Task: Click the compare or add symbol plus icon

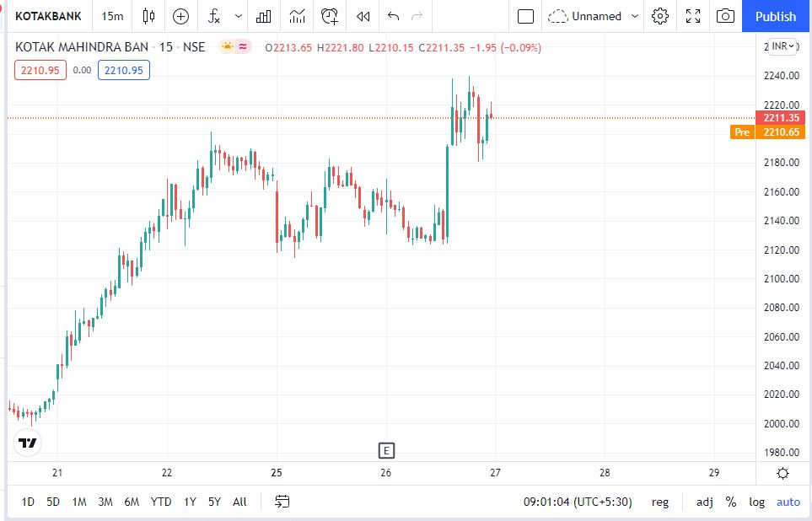Action: (x=180, y=16)
